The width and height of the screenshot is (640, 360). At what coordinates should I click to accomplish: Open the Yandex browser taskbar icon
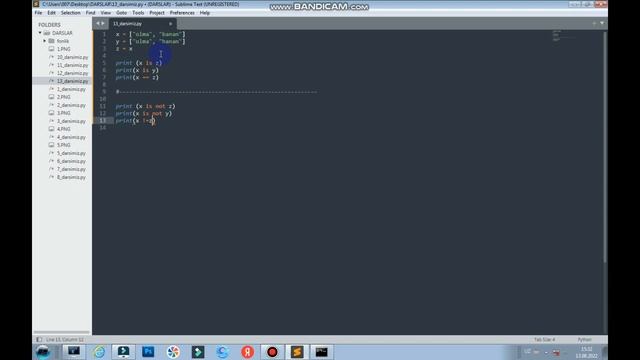(x=247, y=352)
